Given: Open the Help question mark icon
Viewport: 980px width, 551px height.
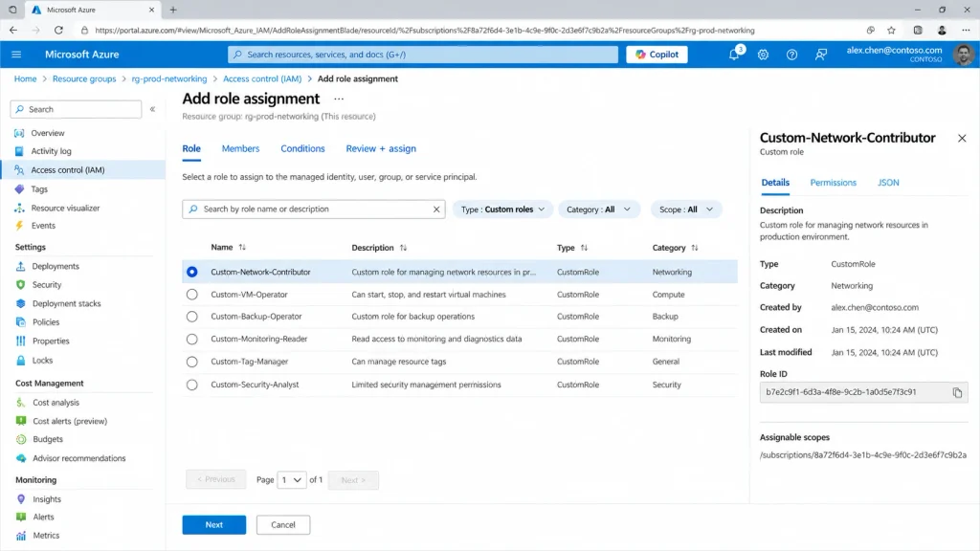Looking at the screenshot, I should pyautogui.click(x=791, y=55).
